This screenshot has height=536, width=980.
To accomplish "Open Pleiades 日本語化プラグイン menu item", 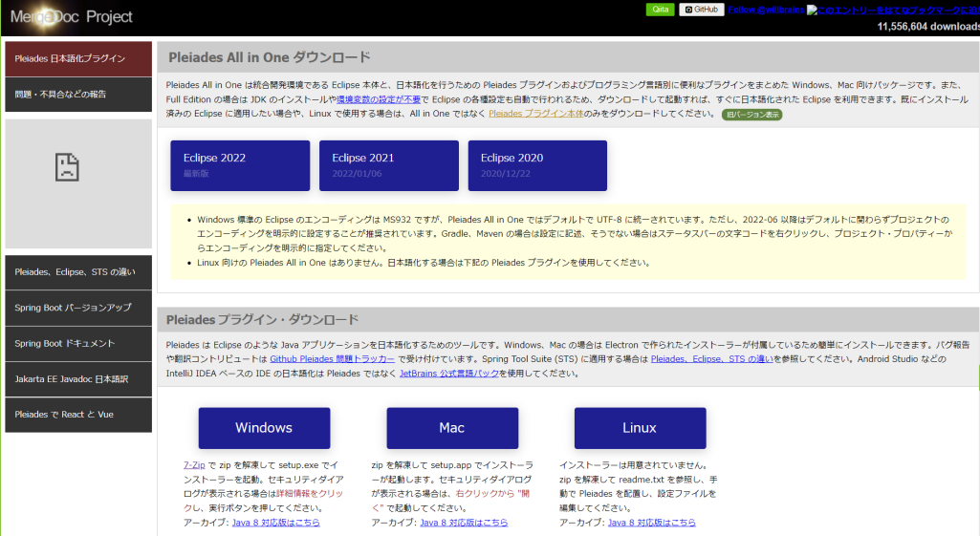I will (x=78, y=58).
